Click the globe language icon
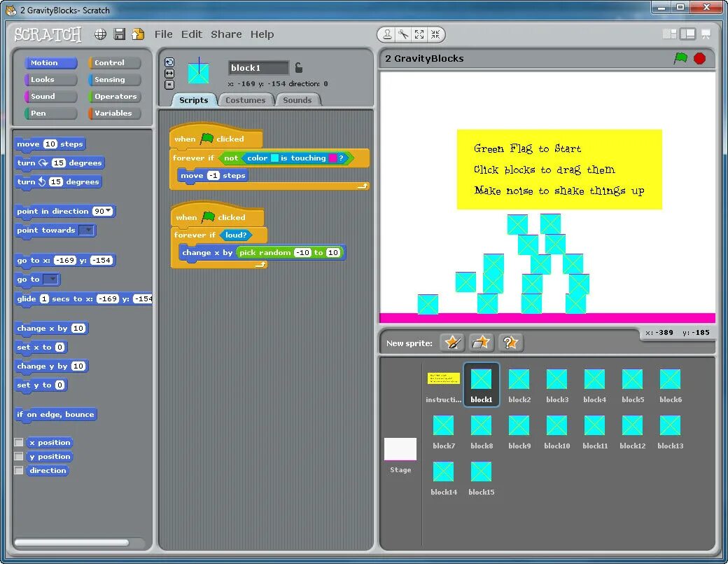 pyautogui.click(x=100, y=34)
